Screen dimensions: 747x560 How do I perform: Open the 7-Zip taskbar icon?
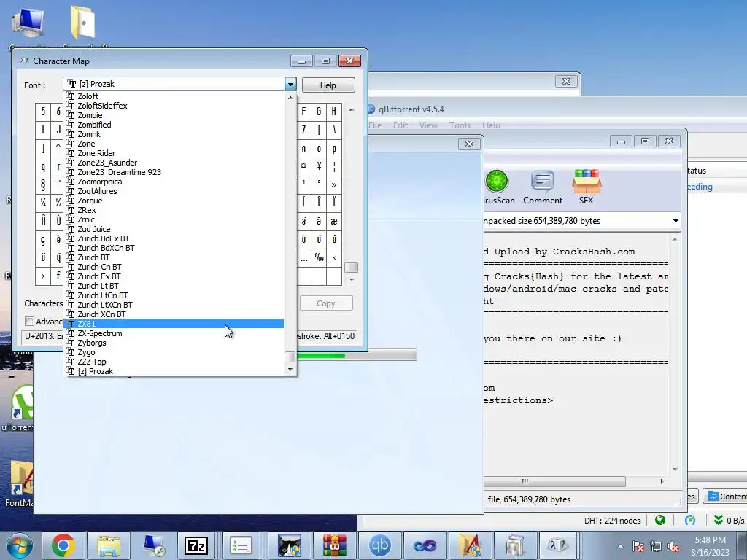[x=196, y=545]
